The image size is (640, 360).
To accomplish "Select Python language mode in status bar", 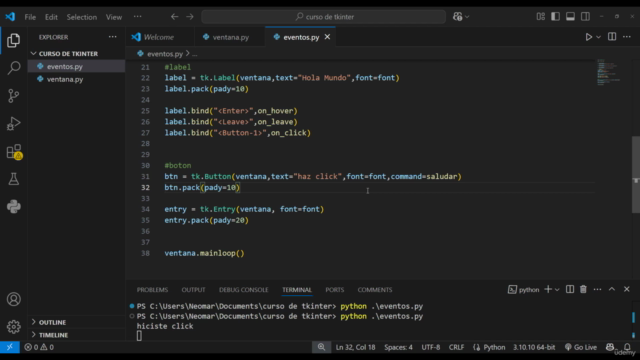I will (x=494, y=347).
